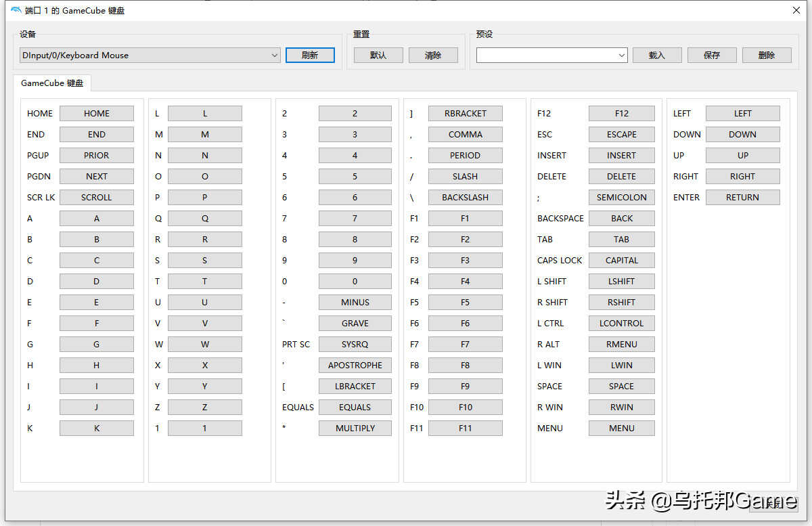Click the EQUALS mapping button

355,408
